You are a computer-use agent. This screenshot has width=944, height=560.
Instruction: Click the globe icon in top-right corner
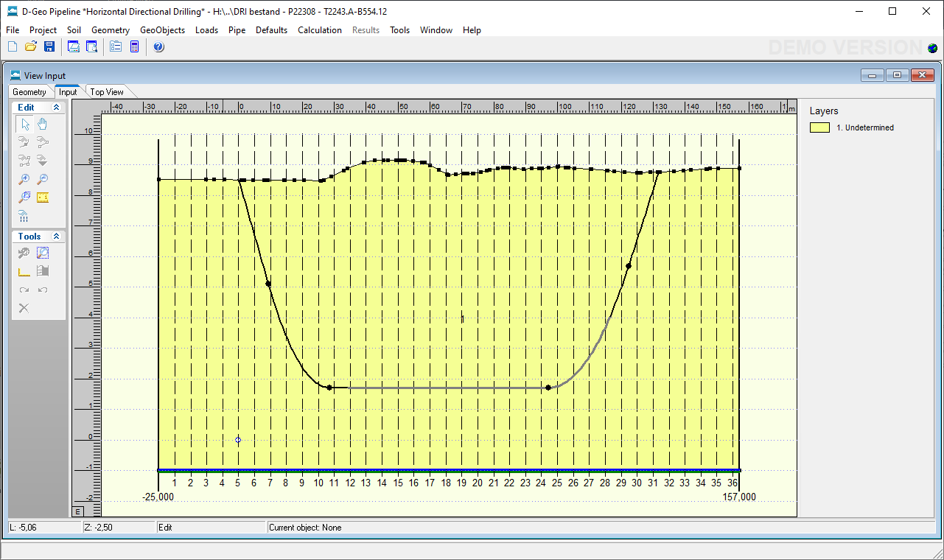[933, 48]
